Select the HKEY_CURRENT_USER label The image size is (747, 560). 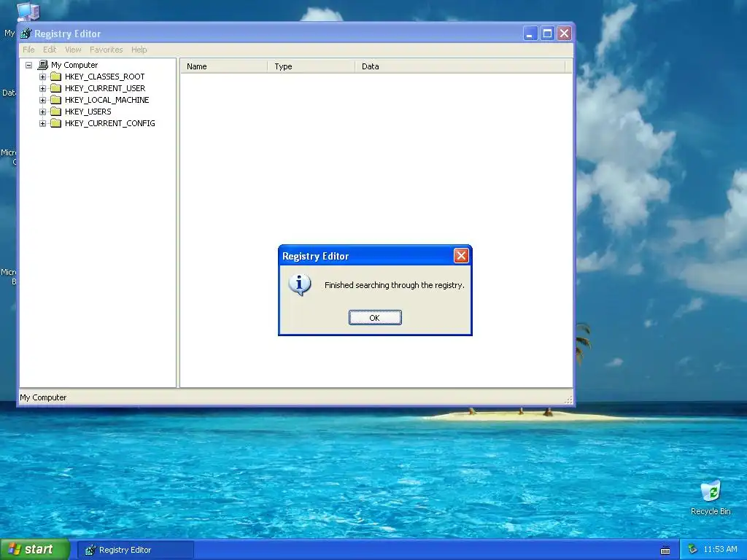(105, 88)
